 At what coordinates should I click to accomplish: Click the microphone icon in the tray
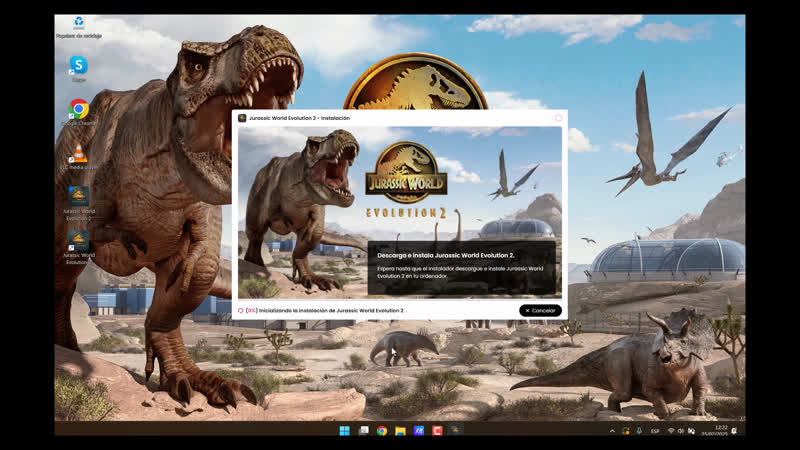(x=639, y=431)
